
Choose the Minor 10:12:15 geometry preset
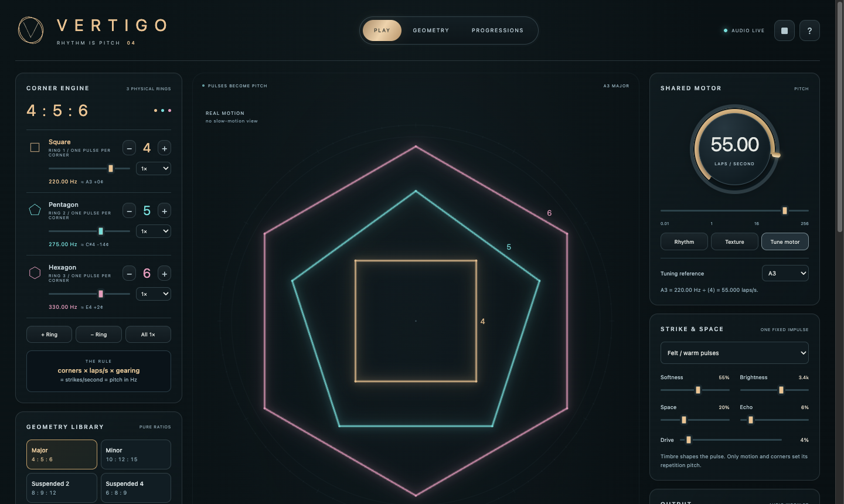136,455
